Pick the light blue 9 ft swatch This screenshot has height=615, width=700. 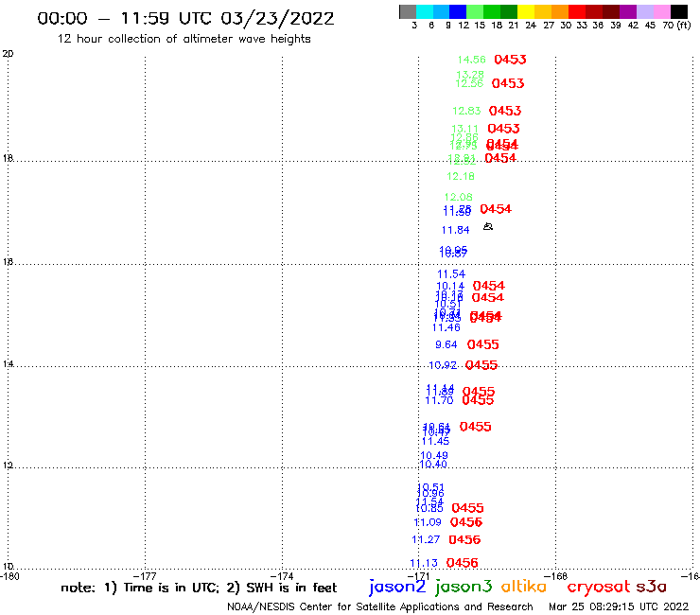(x=442, y=11)
